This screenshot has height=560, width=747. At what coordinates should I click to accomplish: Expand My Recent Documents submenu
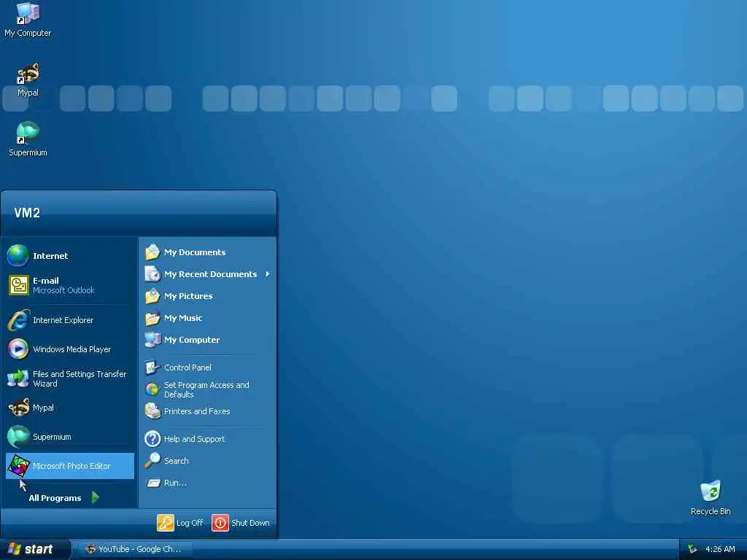coord(208,274)
